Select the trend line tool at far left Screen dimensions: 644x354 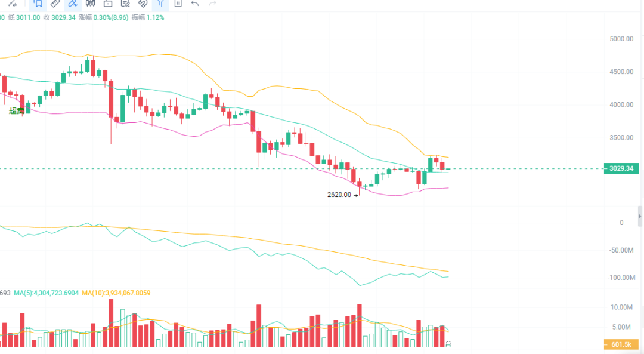[x=11, y=4]
